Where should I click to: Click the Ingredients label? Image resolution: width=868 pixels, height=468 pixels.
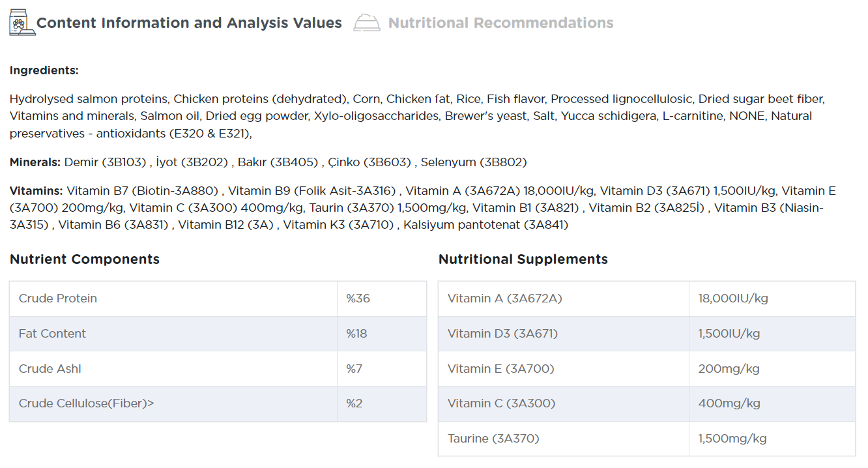44,70
